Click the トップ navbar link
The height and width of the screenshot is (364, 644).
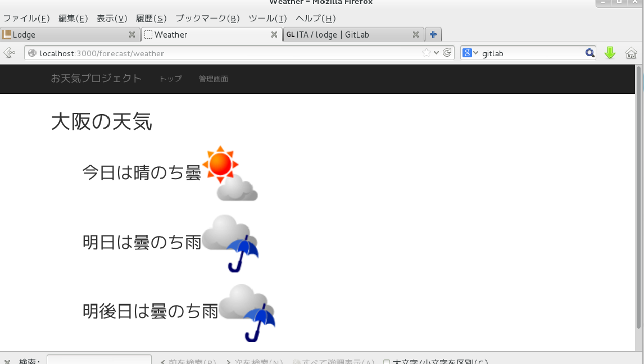(170, 79)
